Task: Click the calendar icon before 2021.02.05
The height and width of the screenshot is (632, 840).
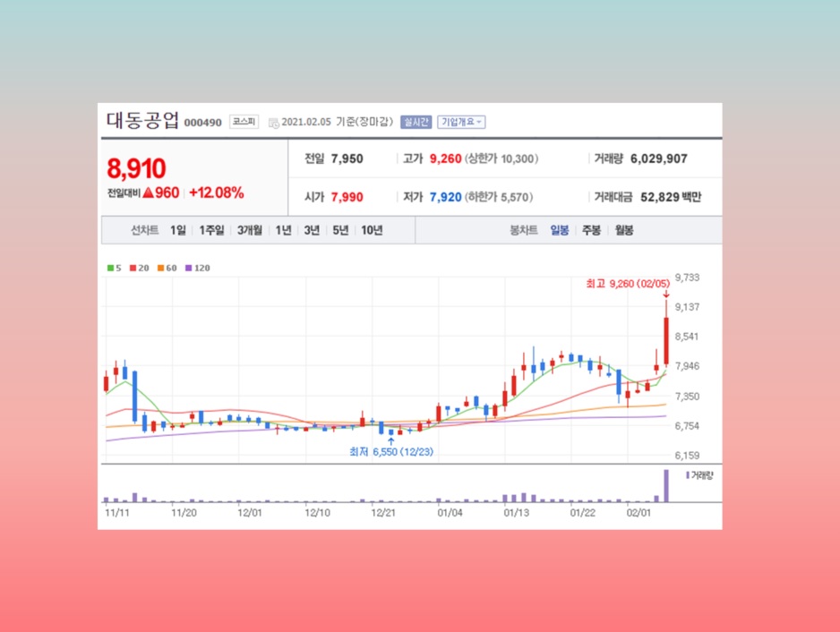Action: point(273,123)
